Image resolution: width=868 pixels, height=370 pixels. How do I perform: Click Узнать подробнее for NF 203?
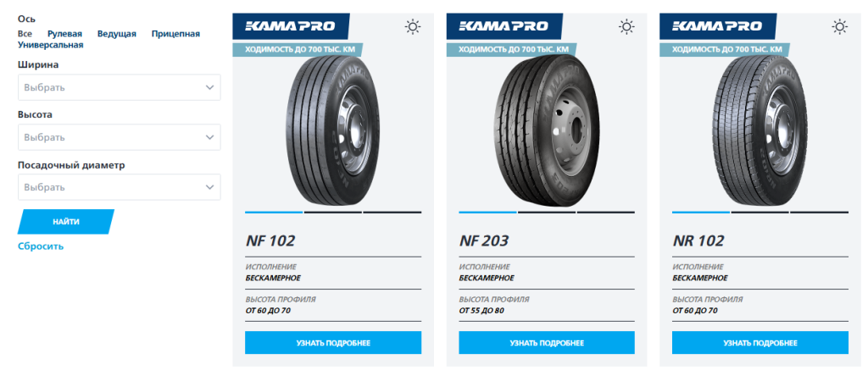click(547, 343)
